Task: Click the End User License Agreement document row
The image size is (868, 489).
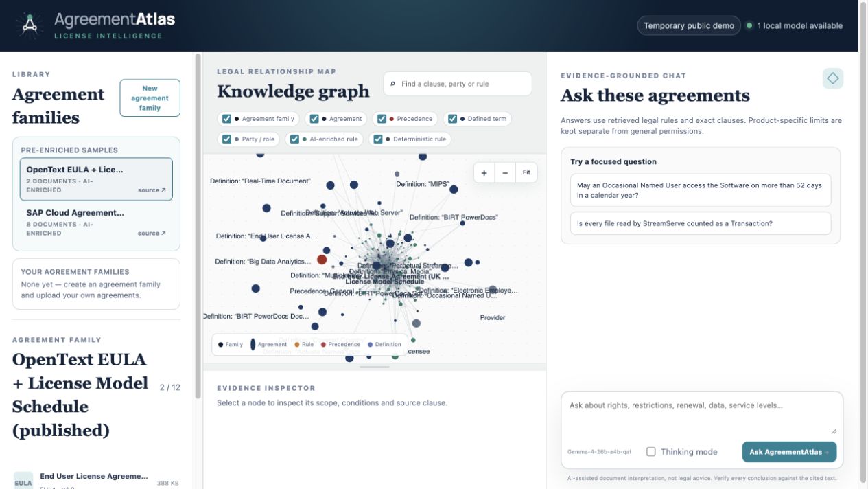Action: (x=96, y=480)
